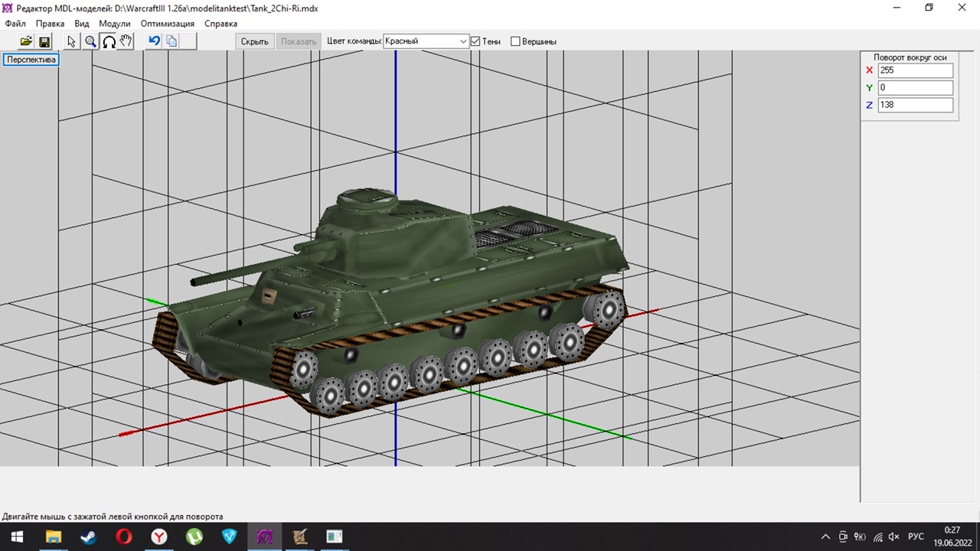Click the Y axis rotation field
The width and height of the screenshot is (980, 551).
coord(916,88)
